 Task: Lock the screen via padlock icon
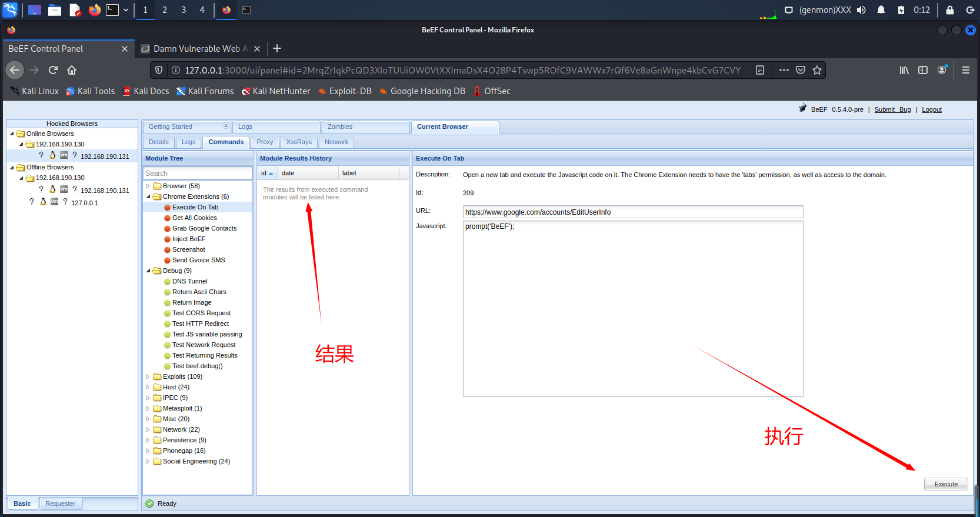[x=950, y=10]
